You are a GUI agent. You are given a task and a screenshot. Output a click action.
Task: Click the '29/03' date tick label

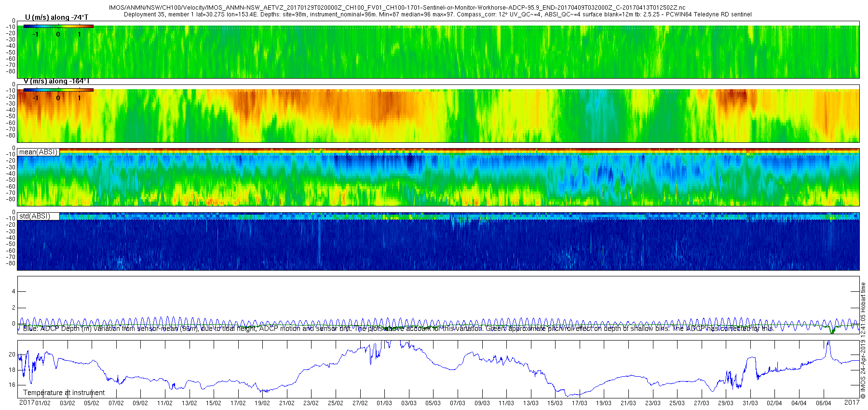tap(726, 403)
